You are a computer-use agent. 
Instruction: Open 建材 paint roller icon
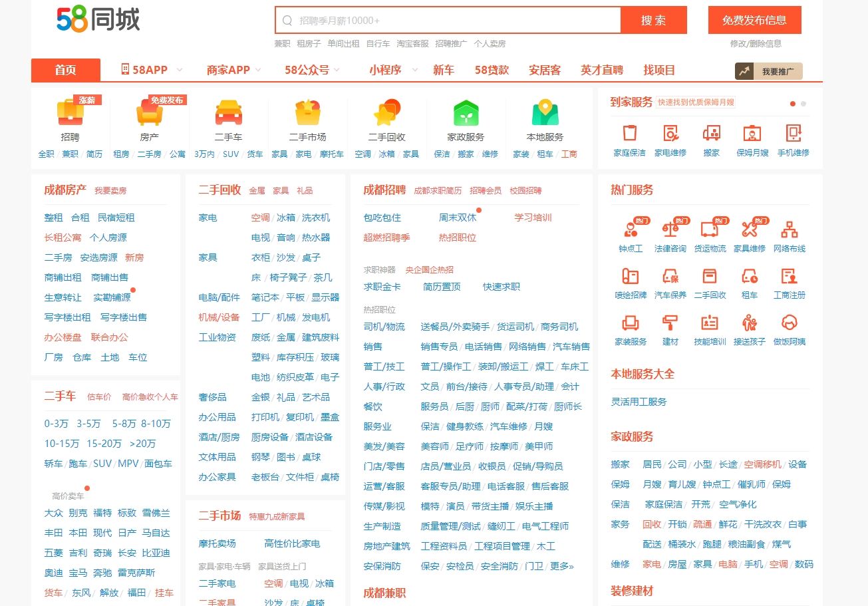[x=670, y=323]
